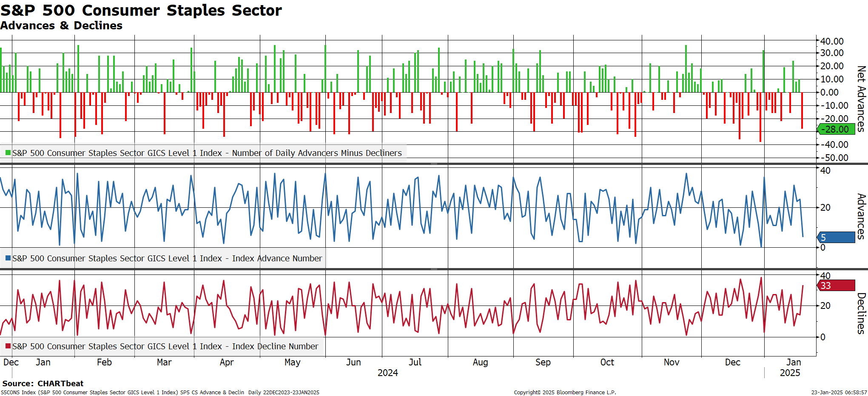
Task: Click the '2024' year label
Action: pyautogui.click(x=388, y=373)
